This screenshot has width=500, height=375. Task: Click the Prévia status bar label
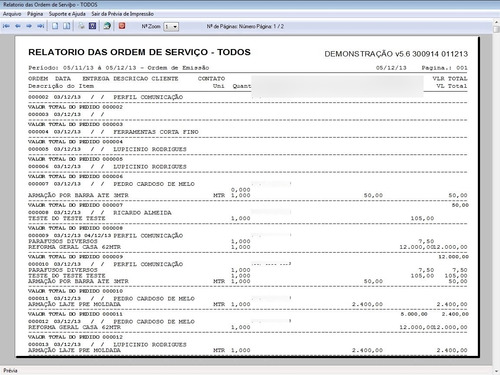tap(10, 371)
